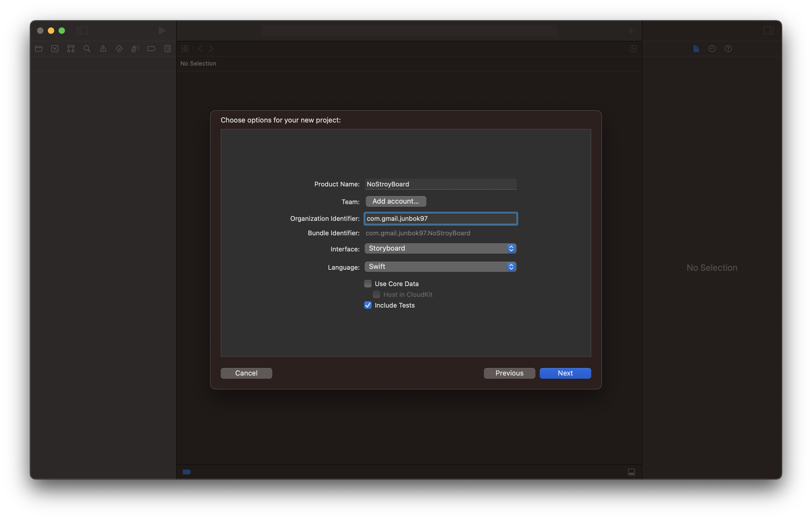Open the Source Control navigator icon

click(x=55, y=49)
